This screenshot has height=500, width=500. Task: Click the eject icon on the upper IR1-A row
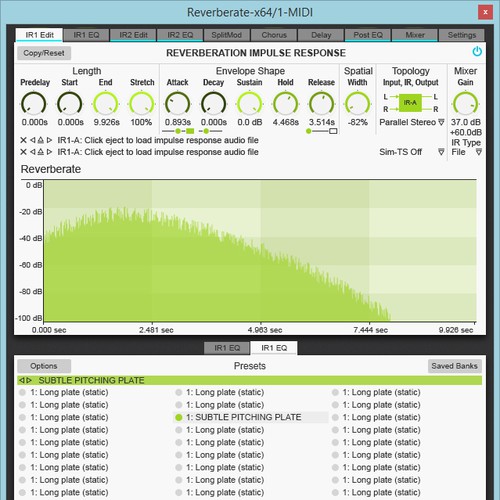[x=41, y=140]
